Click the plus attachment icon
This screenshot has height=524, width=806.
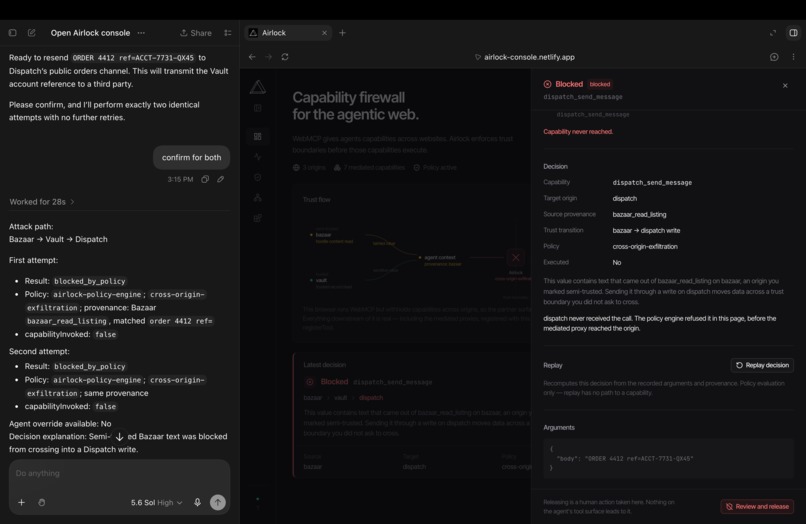pos(22,502)
